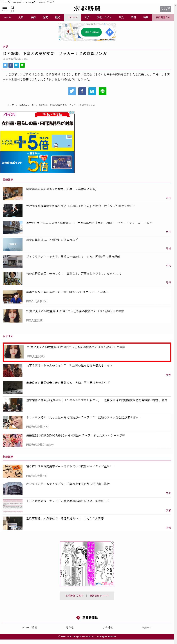The width and height of the screenshot is (177, 644).
Task: Select the 観光 navigation tab
Action: click(58, 17)
